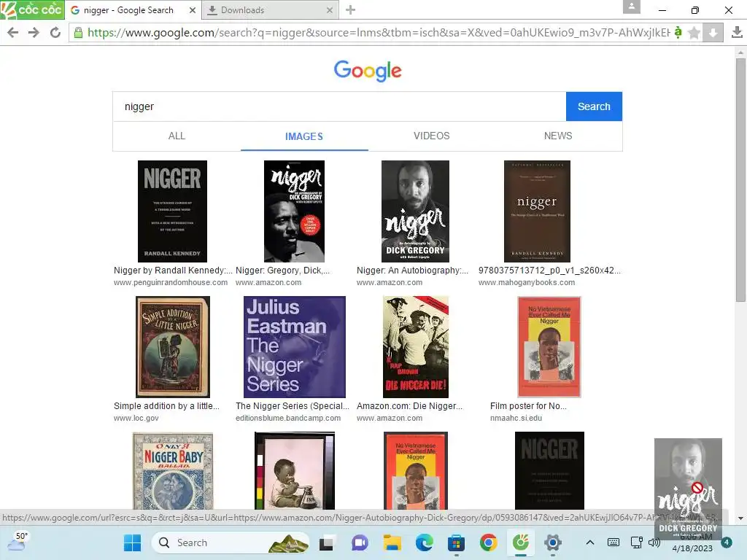Open a new tab with plus button
This screenshot has height=560, width=747.
350,10
